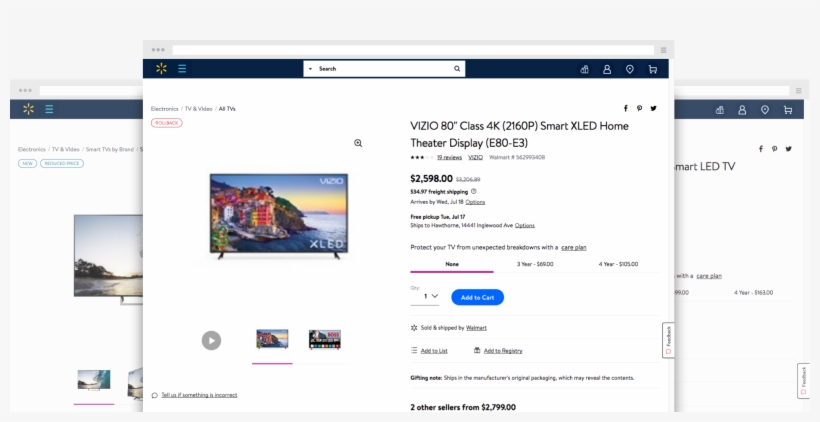Screen dimensions: 820x422
Task: Open Options link next to Inglewood Ave
Action: (525, 225)
